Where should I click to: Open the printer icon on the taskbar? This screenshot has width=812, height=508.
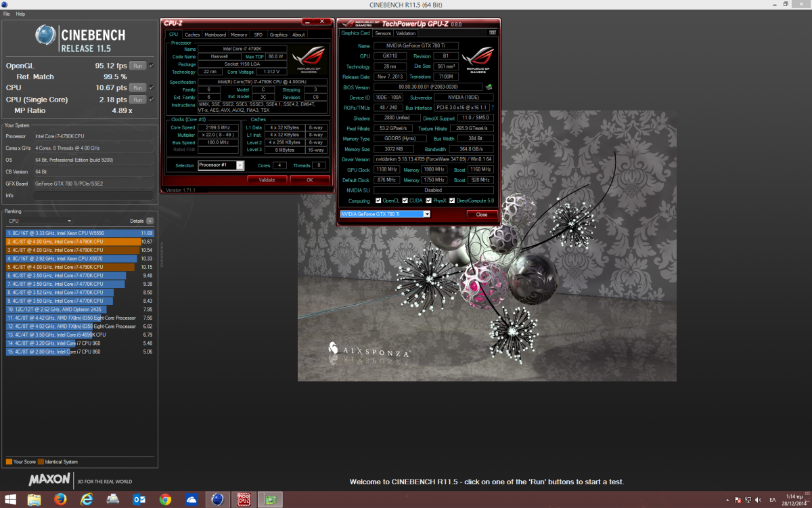[x=113, y=499]
